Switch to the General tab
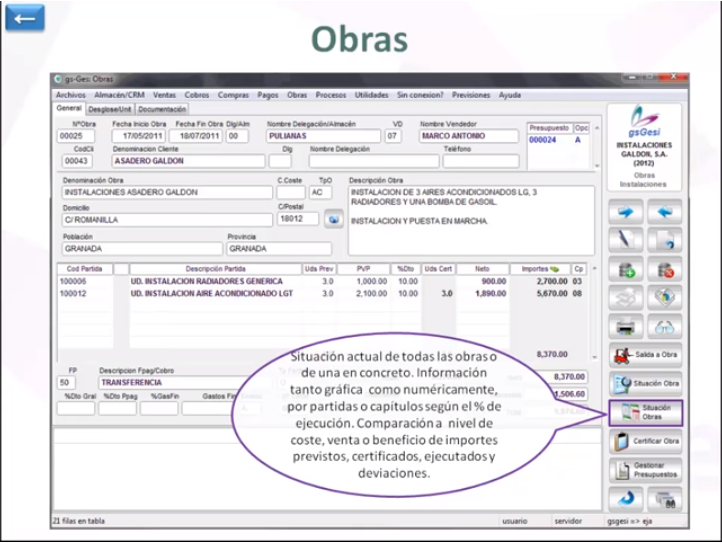This screenshot has width=722, height=544. [69, 108]
